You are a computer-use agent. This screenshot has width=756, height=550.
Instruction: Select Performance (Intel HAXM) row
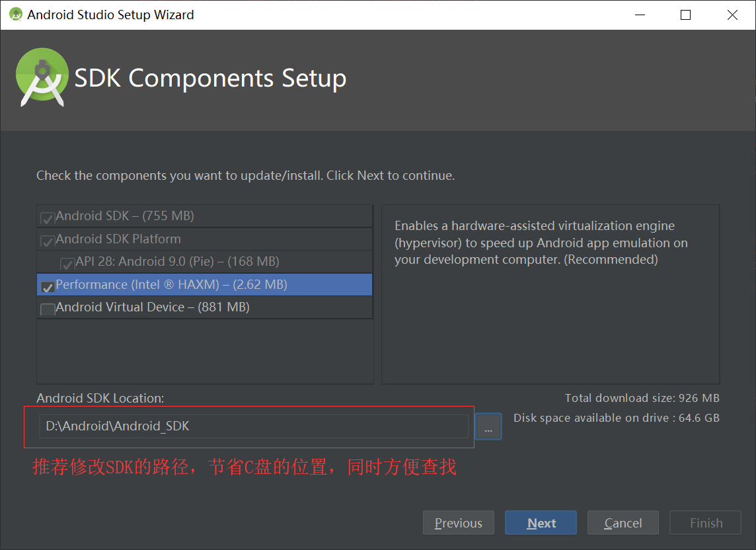tap(204, 285)
